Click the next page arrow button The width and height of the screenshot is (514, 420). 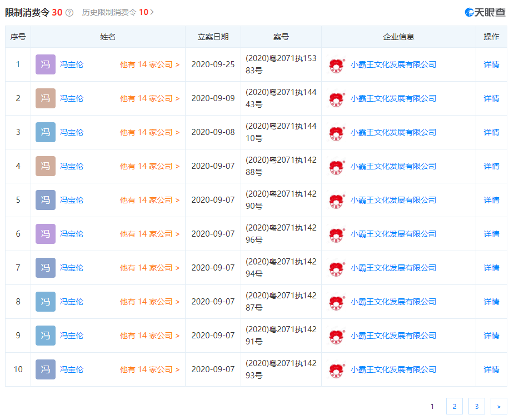coord(498,407)
